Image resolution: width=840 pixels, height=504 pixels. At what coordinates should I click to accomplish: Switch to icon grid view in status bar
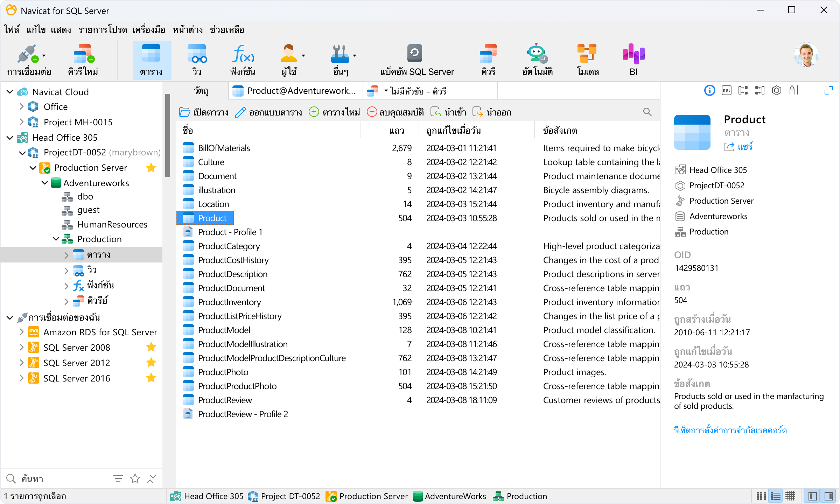[x=761, y=496]
